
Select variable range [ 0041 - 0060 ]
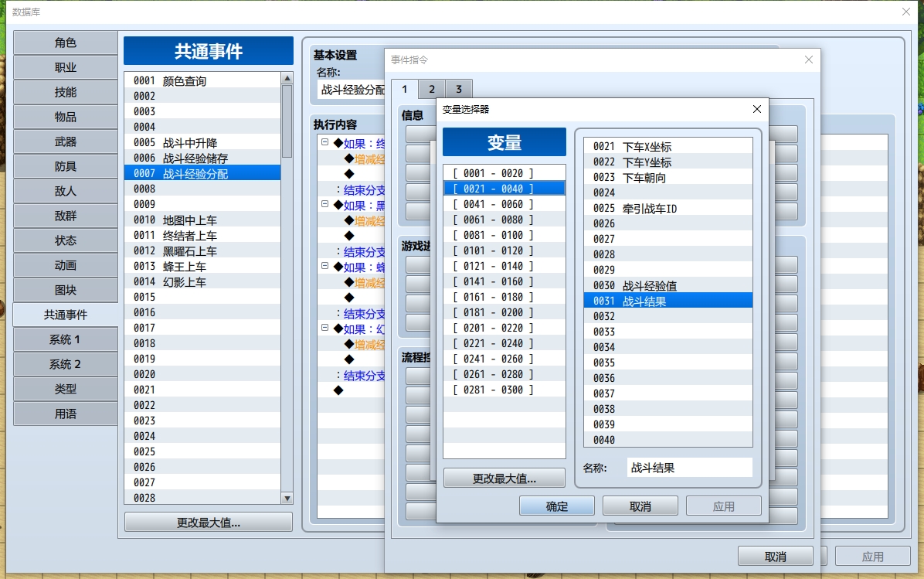pos(504,204)
